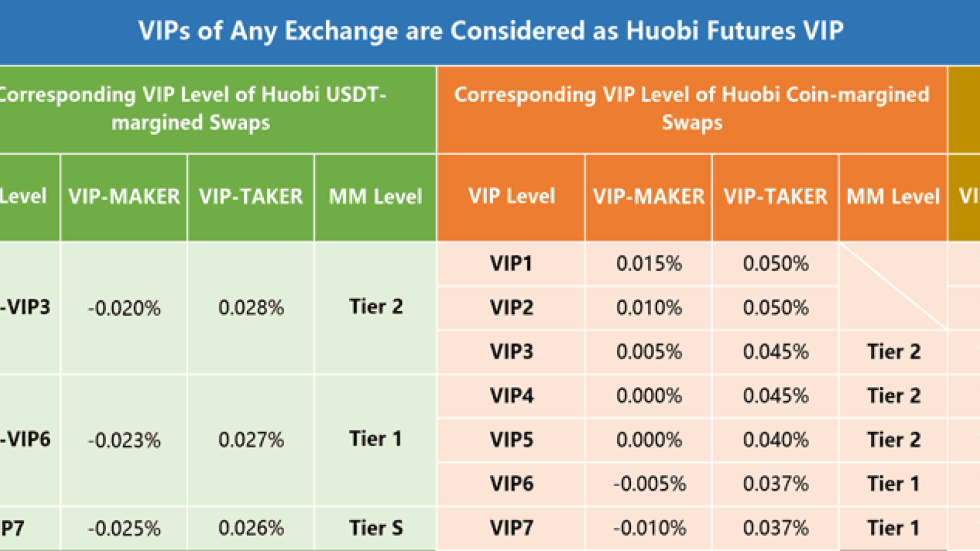Click the blue title banner about Huobi Futures VIP
Image resolution: width=980 pixels, height=551 pixels.
(490, 32)
